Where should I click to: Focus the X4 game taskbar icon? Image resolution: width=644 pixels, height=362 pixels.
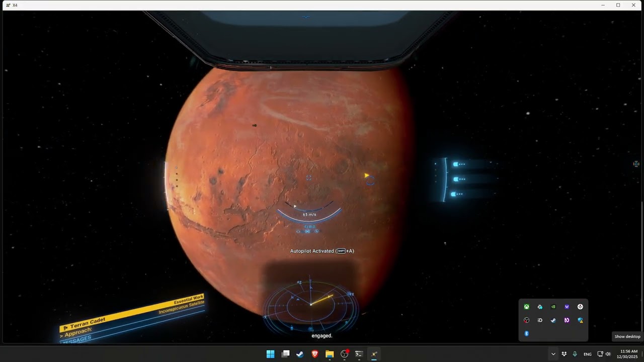374,354
